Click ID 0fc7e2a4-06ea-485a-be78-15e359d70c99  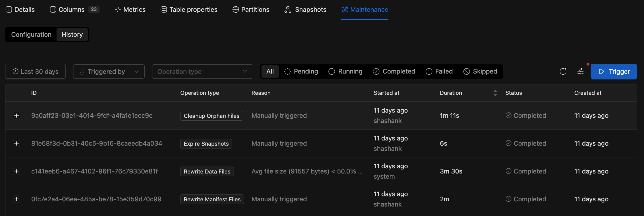tap(96, 199)
